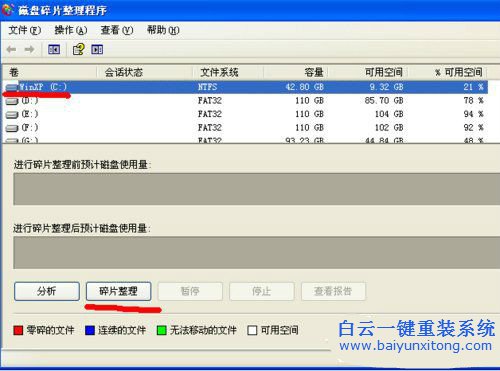The width and height of the screenshot is (500, 371).
Task: Click the 104 GB free space cell
Action: point(389,114)
